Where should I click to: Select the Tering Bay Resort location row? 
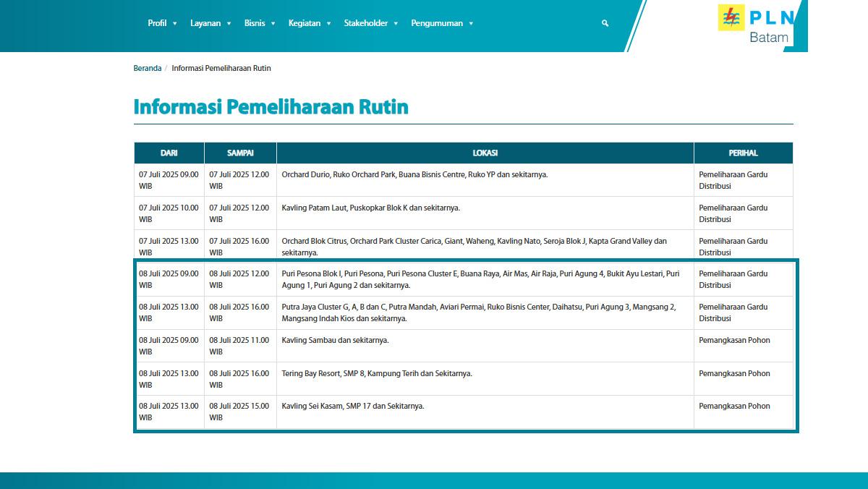click(x=376, y=373)
